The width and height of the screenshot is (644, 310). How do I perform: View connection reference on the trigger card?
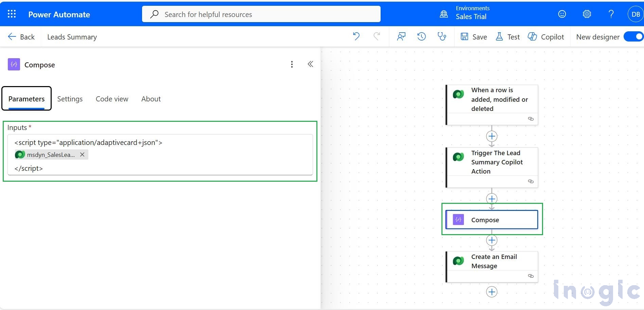click(530, 119)
